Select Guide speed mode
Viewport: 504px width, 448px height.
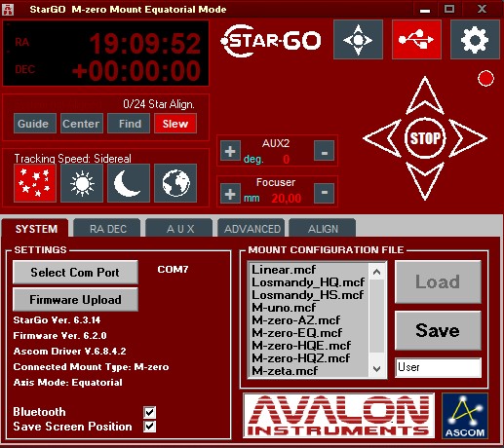(35, 124)
